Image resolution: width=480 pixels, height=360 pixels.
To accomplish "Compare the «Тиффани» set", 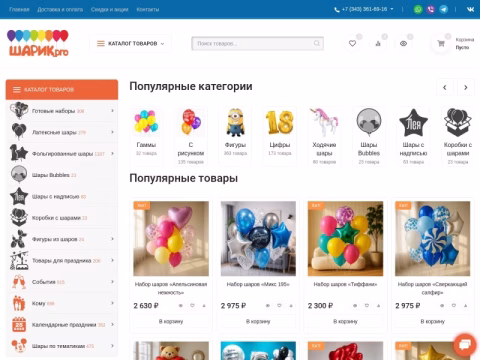I will [x=378, y=305].
